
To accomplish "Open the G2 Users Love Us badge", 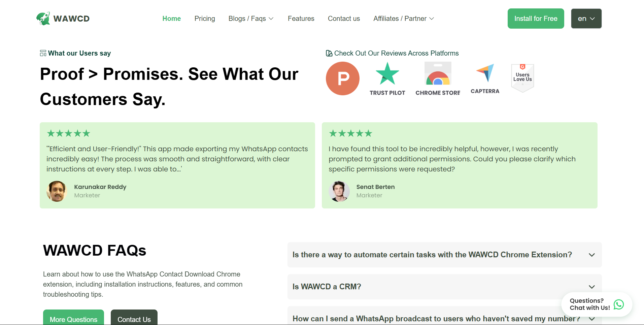I will pyautogui.click(x=522, y=78).
